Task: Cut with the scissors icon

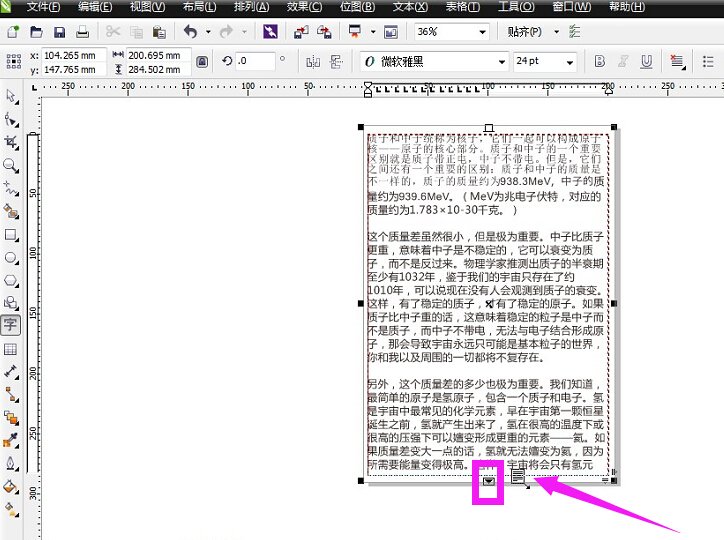Action: (x=113, y=31)
